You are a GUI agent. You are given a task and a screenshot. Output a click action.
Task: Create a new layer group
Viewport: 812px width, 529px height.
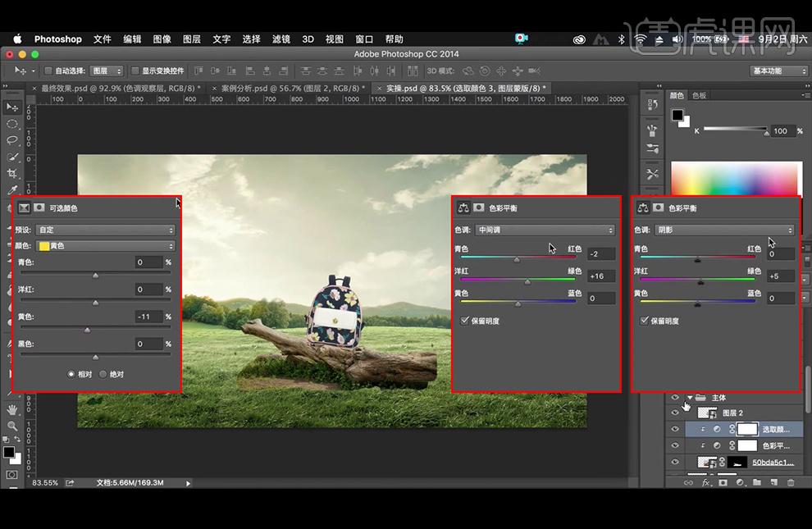tap(757, 482)
